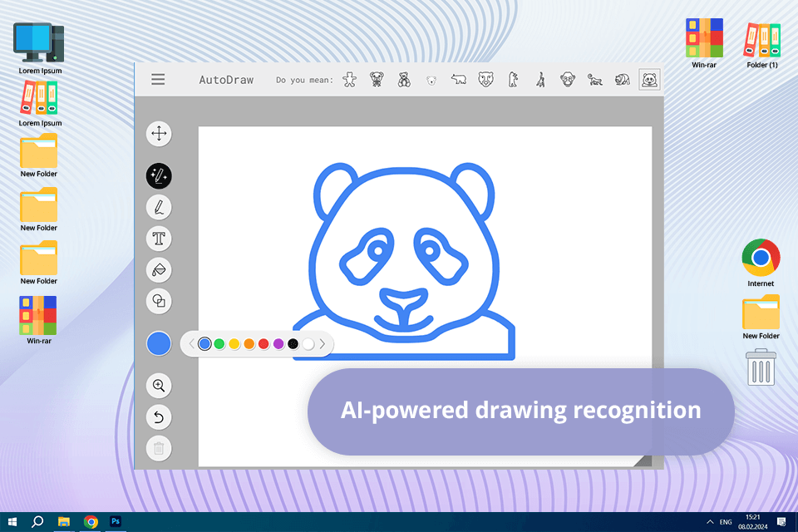Select the Fill bucket tool

click(159, 270)
